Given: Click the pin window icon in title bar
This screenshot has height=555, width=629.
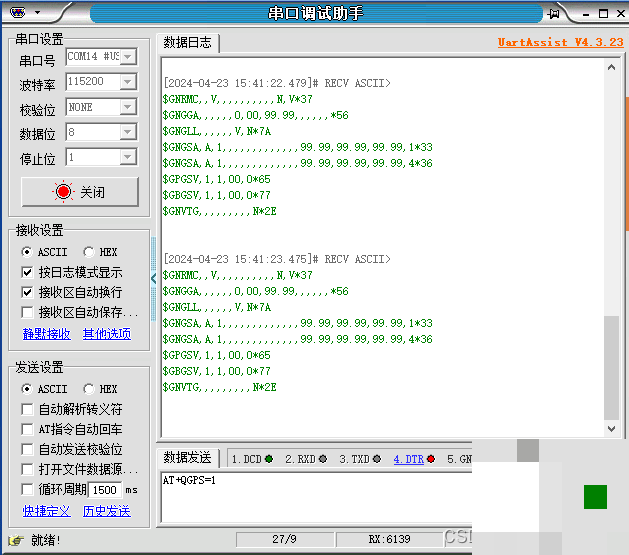Looking at the screenshot, I should (553, 14).
